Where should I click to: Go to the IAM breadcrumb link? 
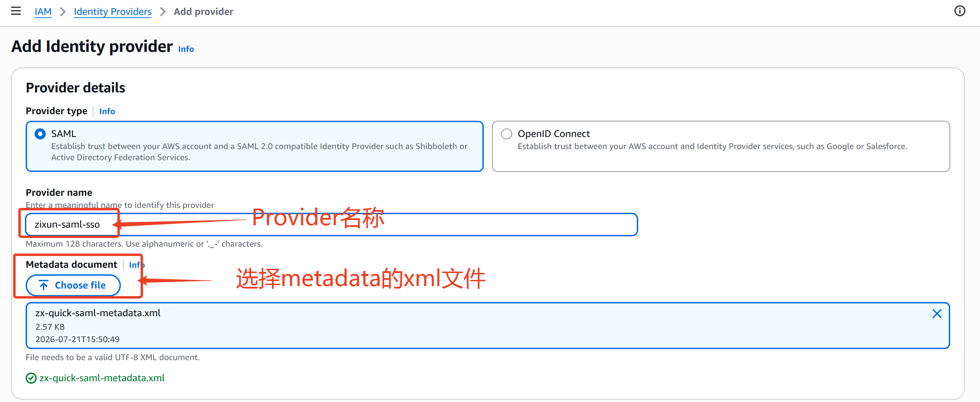point(43,12)
